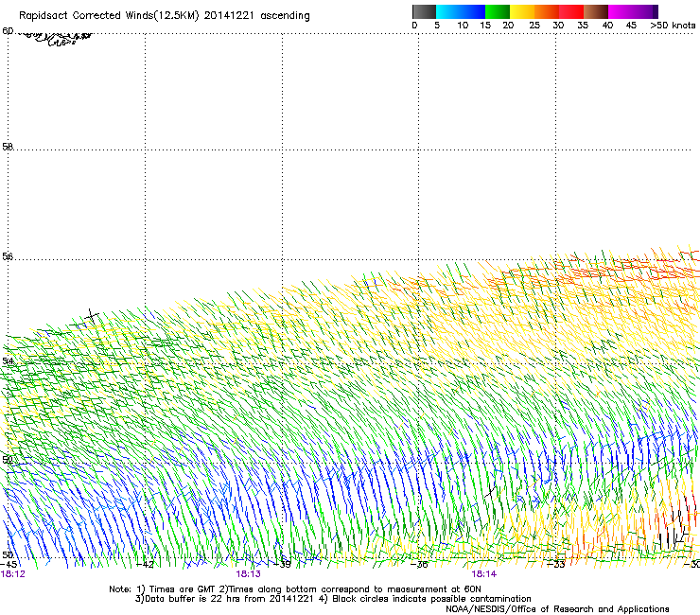Viewport: 700px width, 615px height.
Task: Click the latitude label 56
Action: coord(8,255)
